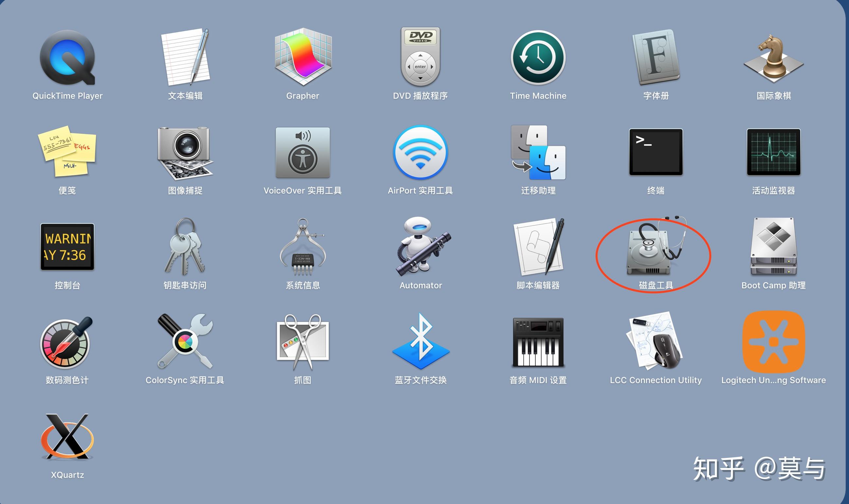The image size is (849, 504).
Task: Click the 'Automator' text label
Action: tap(421, 285)
